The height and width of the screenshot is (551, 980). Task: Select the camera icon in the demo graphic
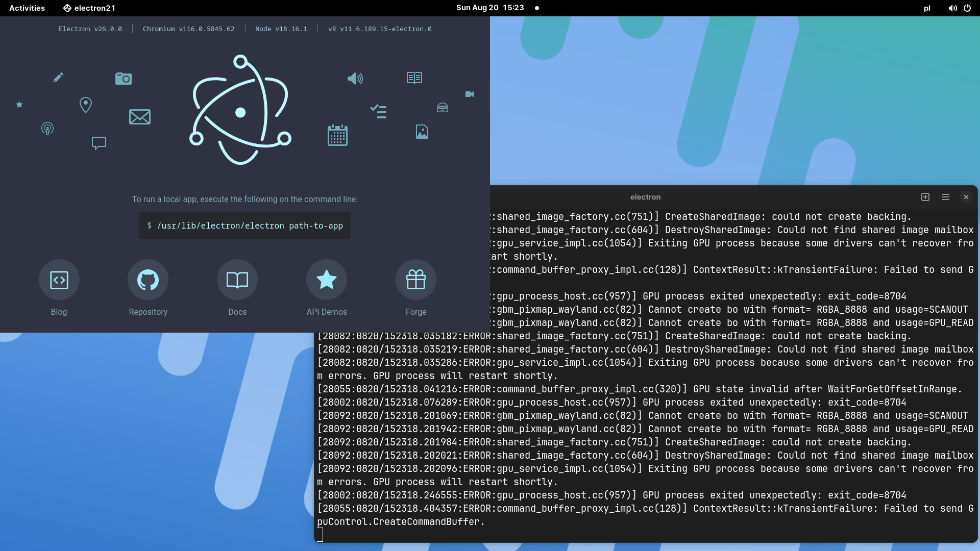tap(123, 79)
